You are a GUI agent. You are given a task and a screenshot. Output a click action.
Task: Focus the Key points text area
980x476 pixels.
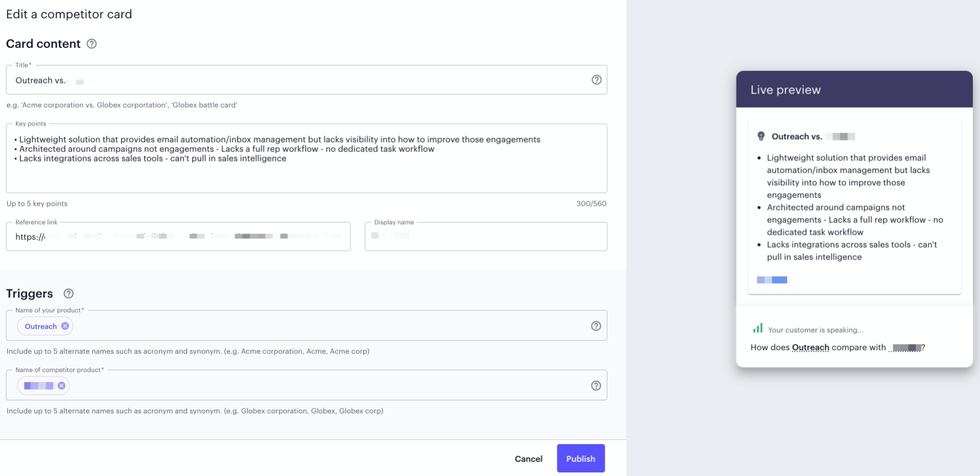pos(306,158)
